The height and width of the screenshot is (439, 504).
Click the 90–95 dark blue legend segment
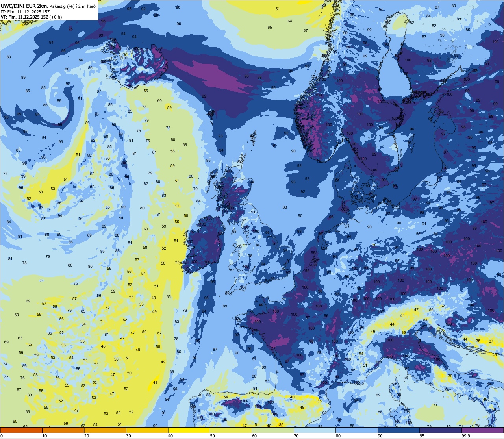[x=398, y=430]
